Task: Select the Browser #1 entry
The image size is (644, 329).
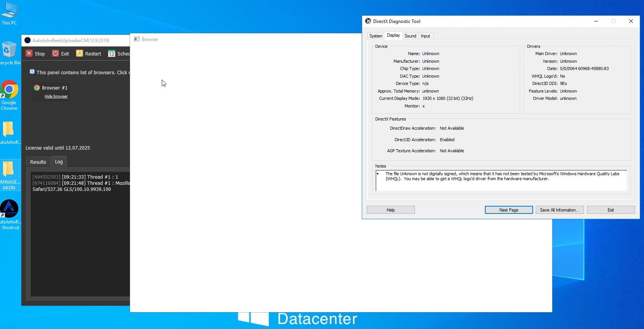Action: 50,91
